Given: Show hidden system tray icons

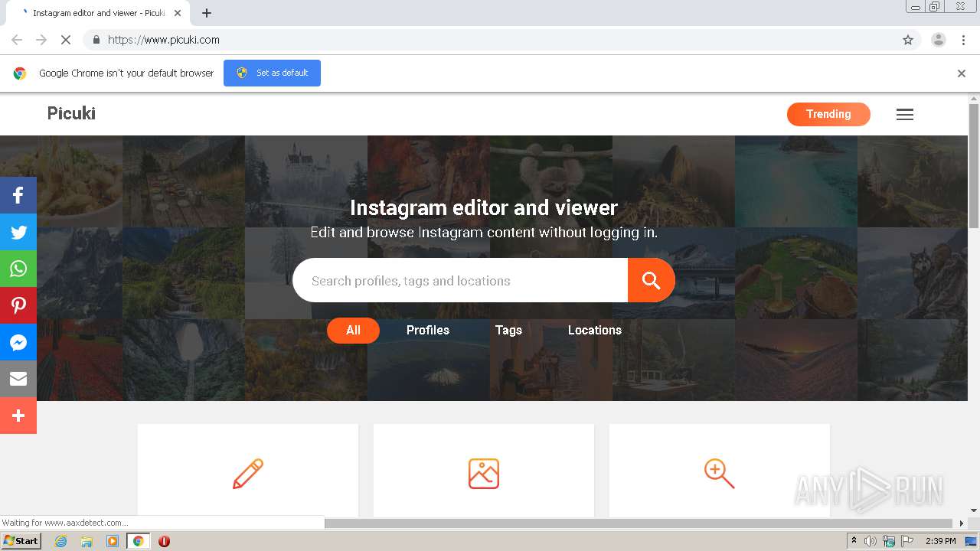Looking at the screenshot, I should click(x=854, y=541).
